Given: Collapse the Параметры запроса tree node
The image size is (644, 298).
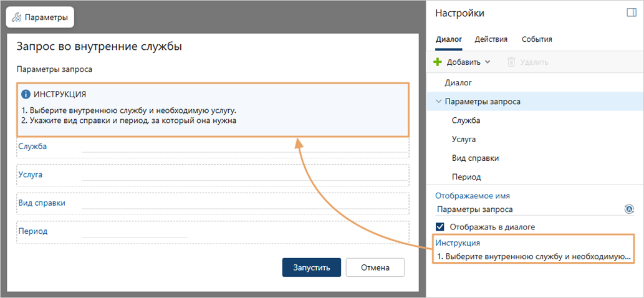Looking at the screenshot, I should (x=438, y=101).
